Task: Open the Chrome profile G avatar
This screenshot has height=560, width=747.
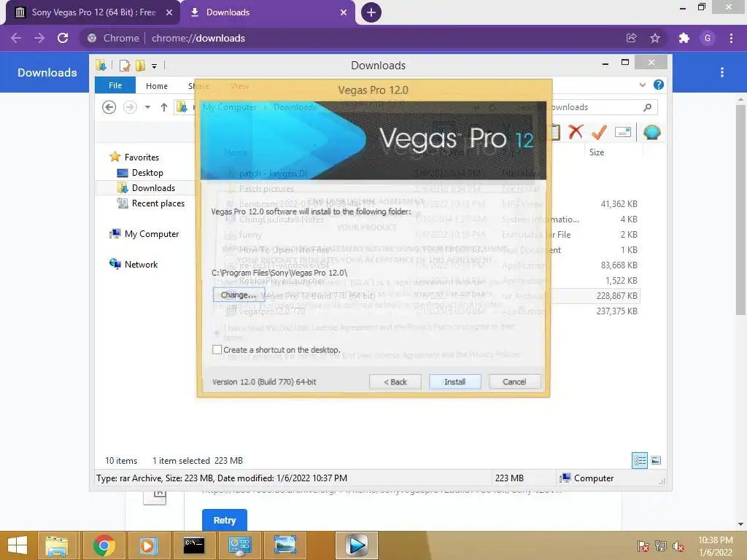Action: pyautogui.click(x=708, y=38)
